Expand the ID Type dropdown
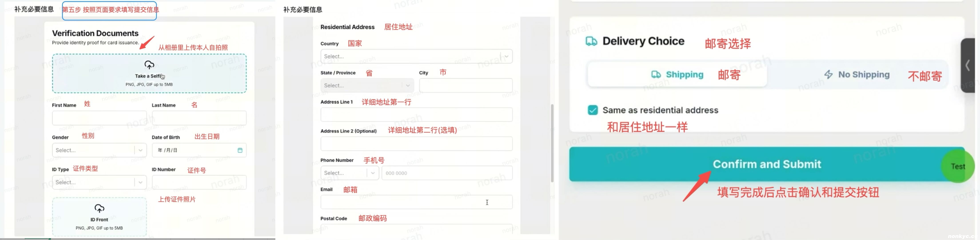Screen dimensions: 980x240 coord(99,182)
